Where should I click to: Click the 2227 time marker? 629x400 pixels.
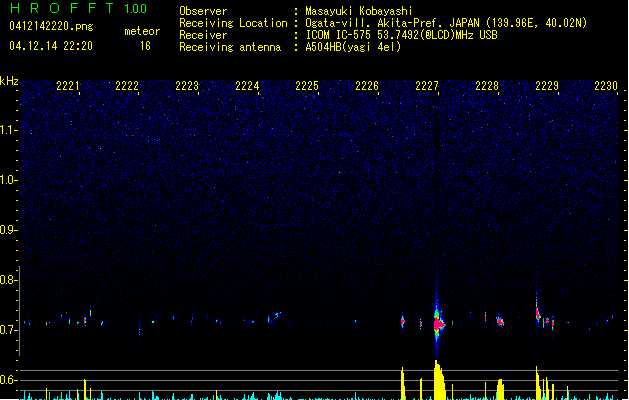(x=427, y=86)
